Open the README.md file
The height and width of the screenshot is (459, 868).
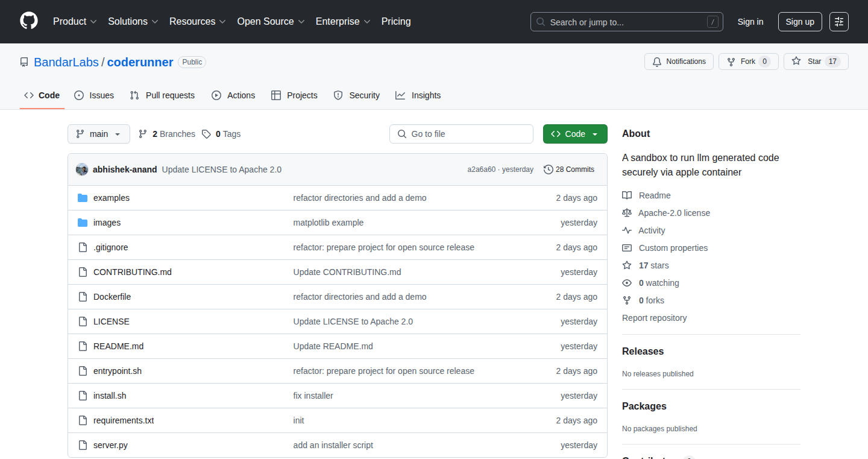pyautogui.click(x=119, y=346)
